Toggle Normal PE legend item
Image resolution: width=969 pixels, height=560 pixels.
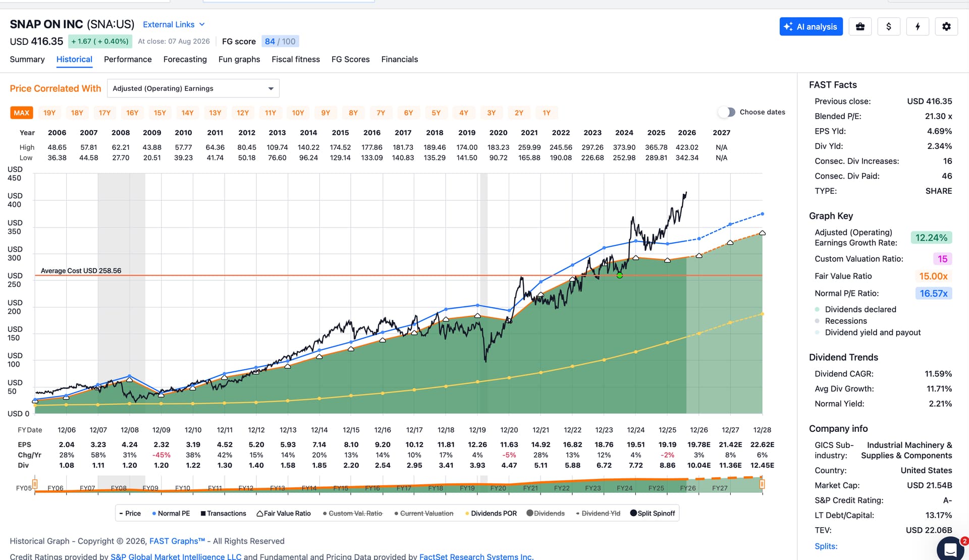tap(171, 513)
